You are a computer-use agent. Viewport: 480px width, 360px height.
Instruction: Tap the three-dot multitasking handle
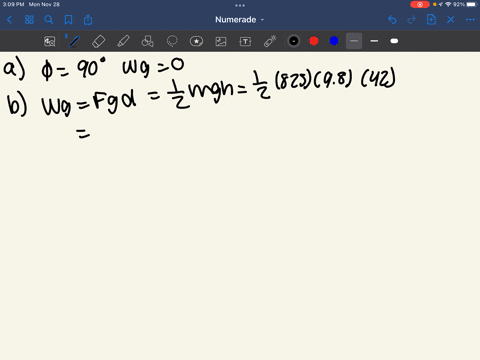point(240,5)
